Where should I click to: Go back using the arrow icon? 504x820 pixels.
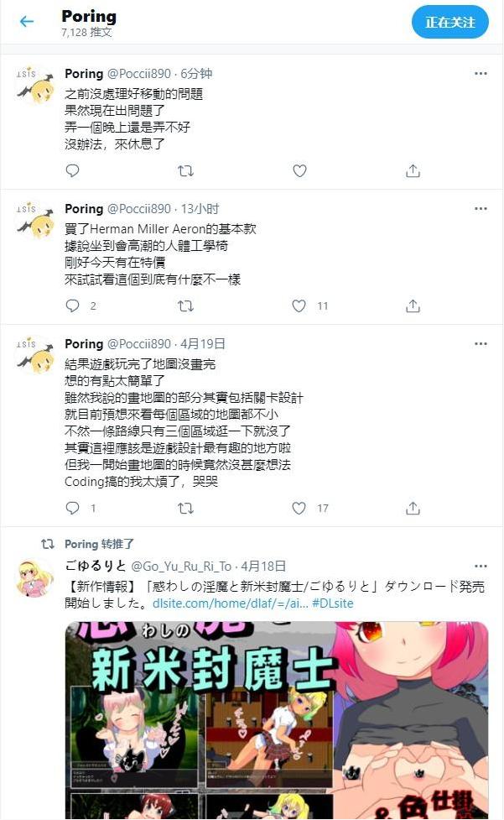27,22
